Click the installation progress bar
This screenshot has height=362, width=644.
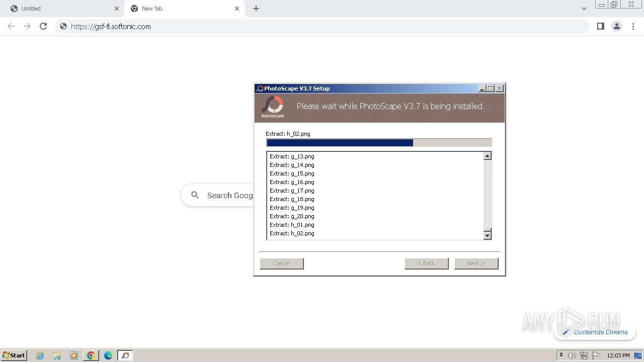pyautogui.click(x=379, y=143)
